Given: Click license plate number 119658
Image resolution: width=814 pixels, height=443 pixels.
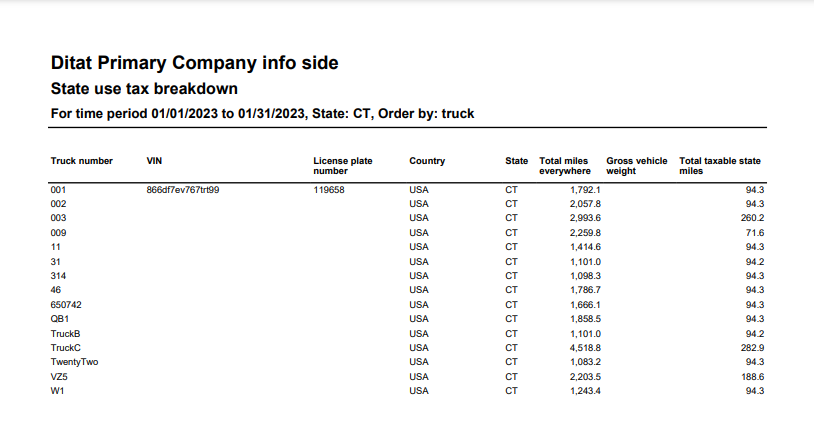Looking at the screenshot, I should [x=329, y=189].
